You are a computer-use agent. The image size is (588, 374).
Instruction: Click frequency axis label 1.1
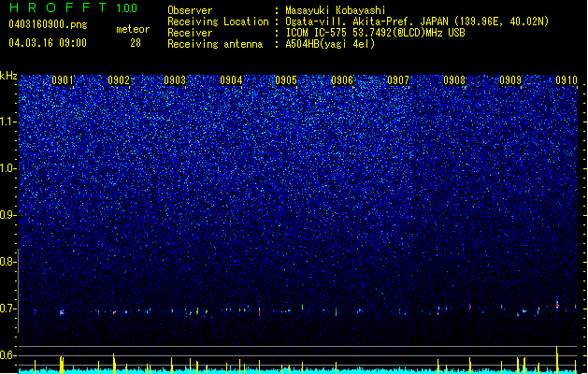pyautogui.click(x=7, y=122)
